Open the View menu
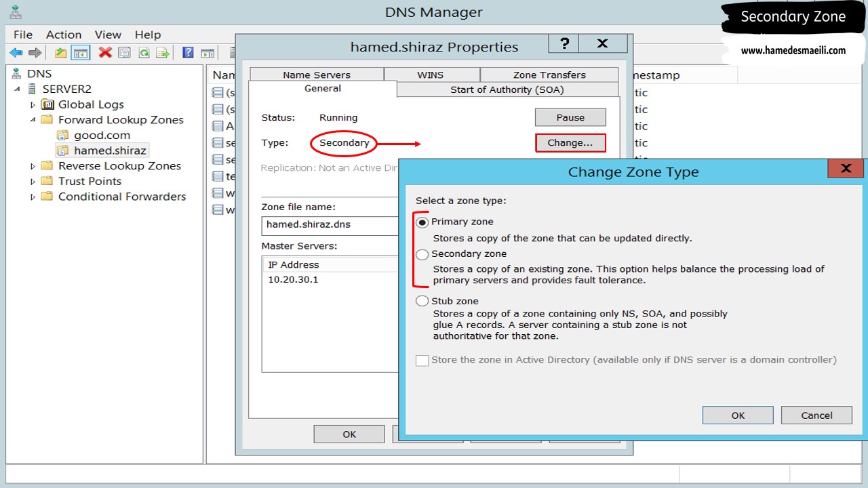The height and width of the screenshot is (488, 868). [x=108, y=35]
